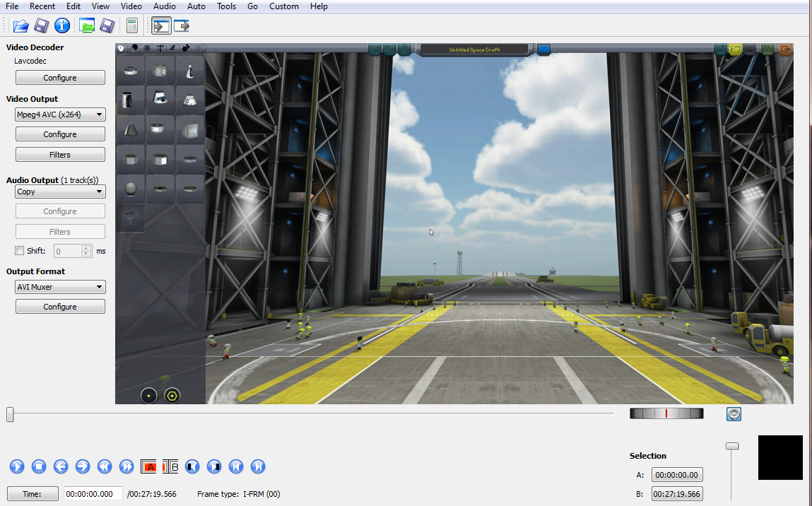The height and width of the screenshot is (506, 812).
Task: Toggle the output-view mode toolbar button
Action: [x=182, y=26]
